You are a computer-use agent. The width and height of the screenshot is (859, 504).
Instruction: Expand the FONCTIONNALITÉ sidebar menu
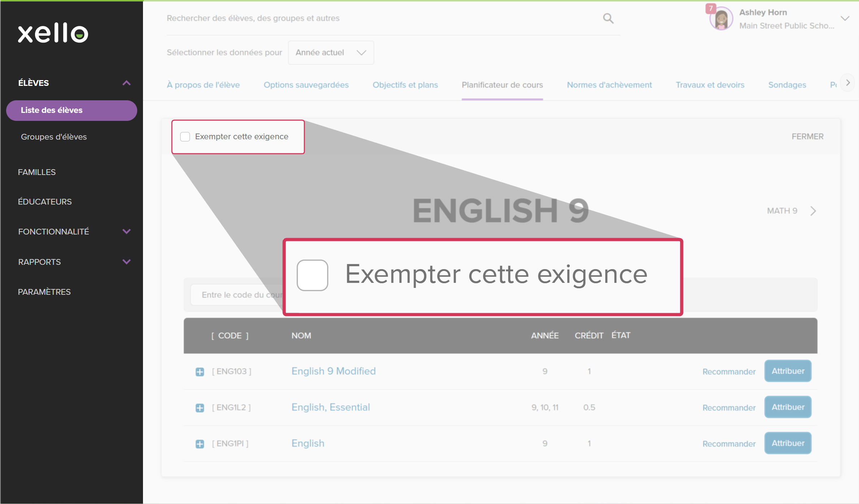[126, 232]
